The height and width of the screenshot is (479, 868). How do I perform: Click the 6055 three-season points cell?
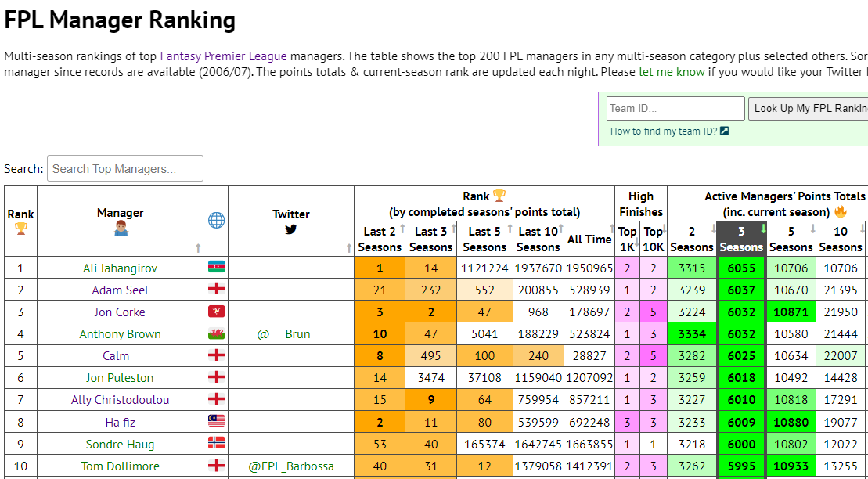click(741, 268)
